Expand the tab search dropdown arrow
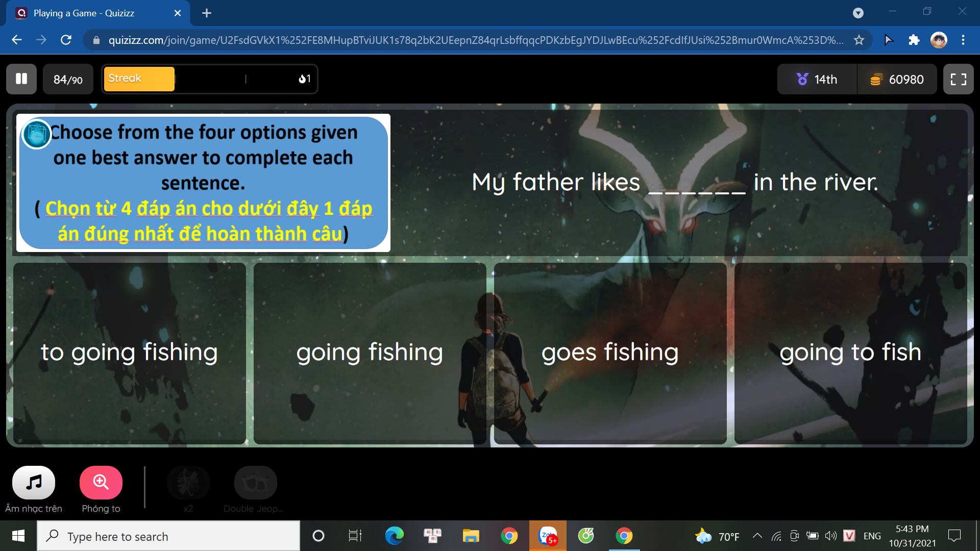980x551 pixels. pos(858,13)
